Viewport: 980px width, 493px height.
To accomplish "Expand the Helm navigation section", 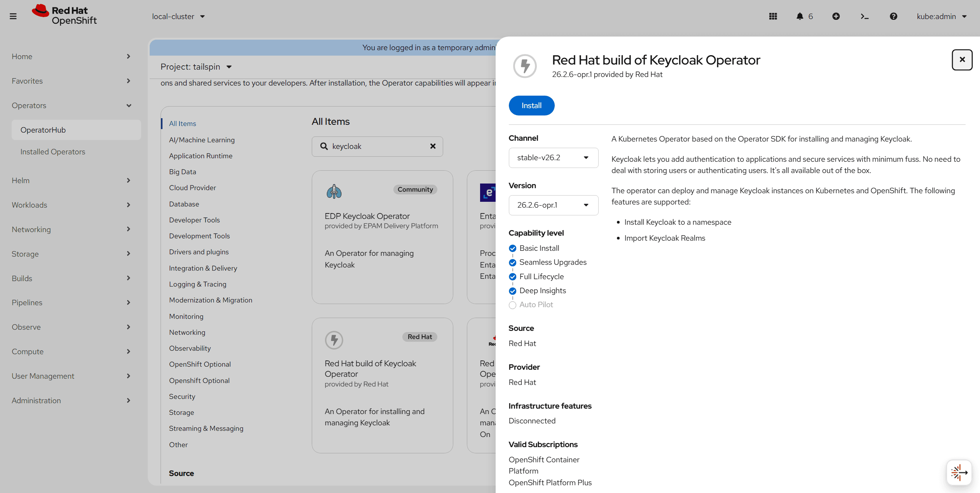I will click(x=72, y=180).
